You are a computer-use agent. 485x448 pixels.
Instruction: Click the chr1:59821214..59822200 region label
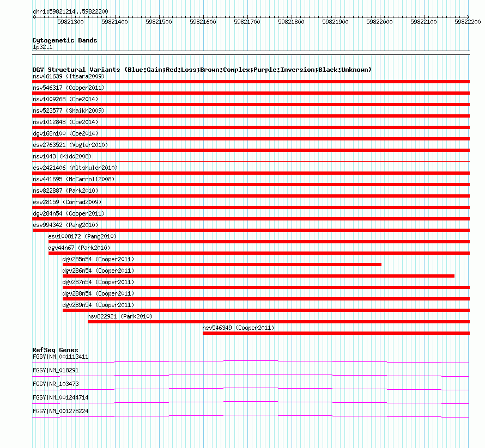coord(70,12)
